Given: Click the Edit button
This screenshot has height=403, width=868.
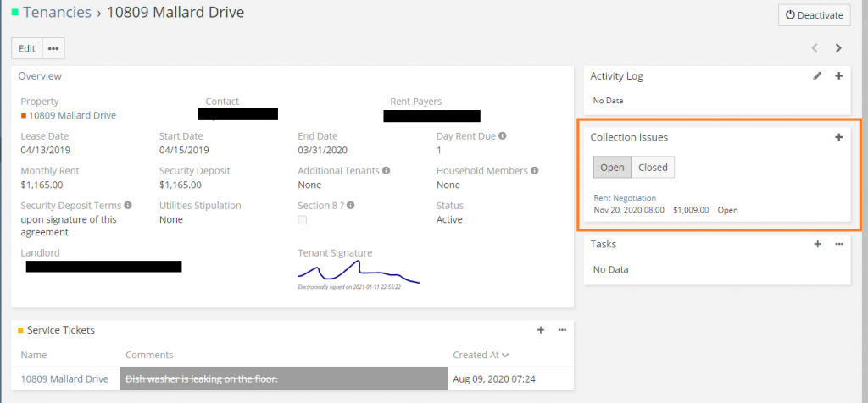Looking at the screenshot, I should pos(27,48).
